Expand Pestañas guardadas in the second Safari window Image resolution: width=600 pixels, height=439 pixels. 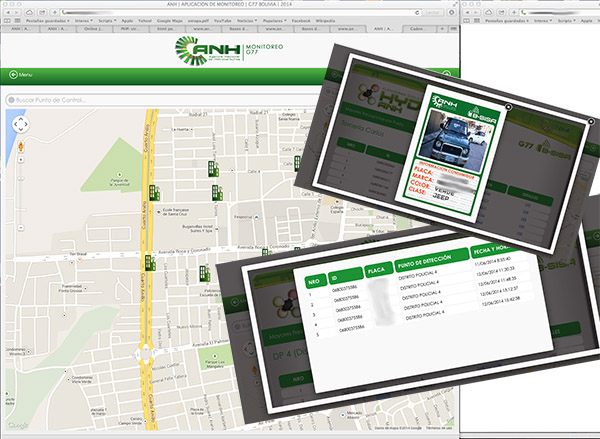coord(506,21)
